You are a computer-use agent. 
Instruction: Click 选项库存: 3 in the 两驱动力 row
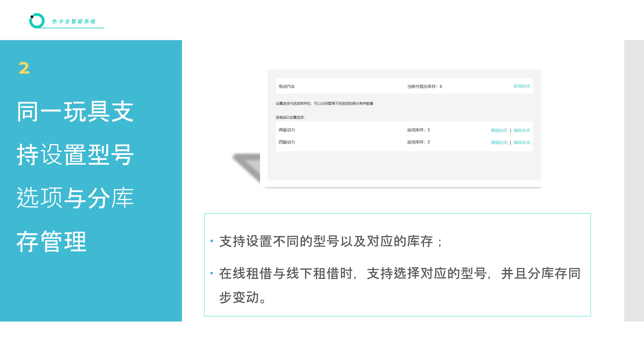(x=419, y=130)
